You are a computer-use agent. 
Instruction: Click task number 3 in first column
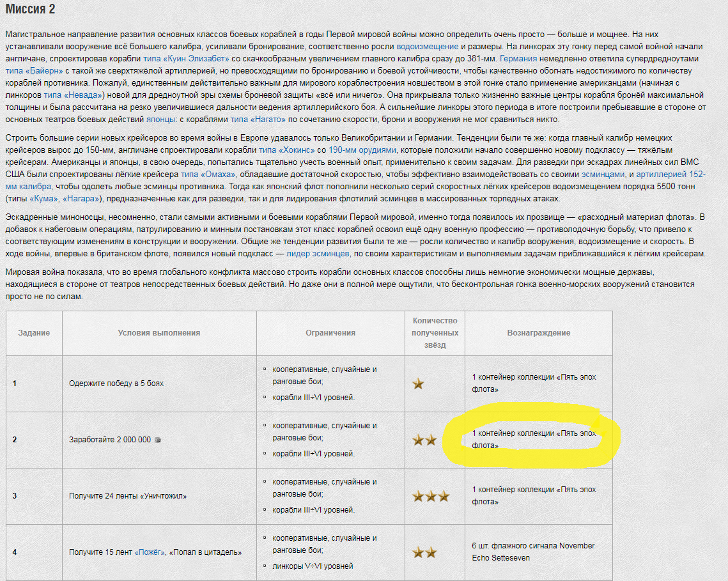pos(15,496)
